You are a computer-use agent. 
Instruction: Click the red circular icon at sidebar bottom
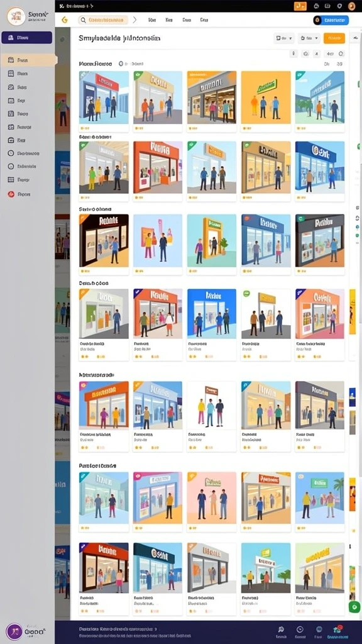tap(11, 194)
